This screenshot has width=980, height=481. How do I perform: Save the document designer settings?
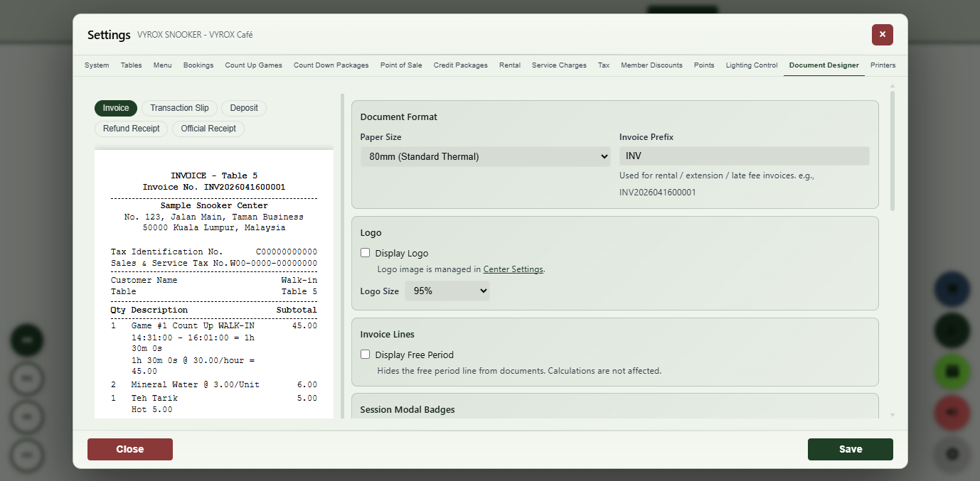click(x=851, y=449)
